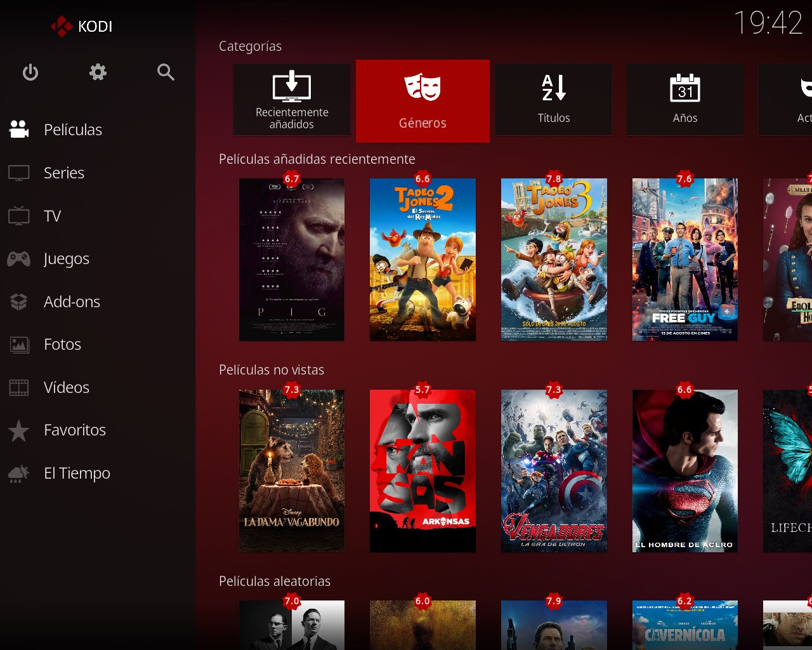Select Juegos from the sidebar
The height and width of the screenshot is (650, 812).
pyautogui.click(x=66, y=259)
